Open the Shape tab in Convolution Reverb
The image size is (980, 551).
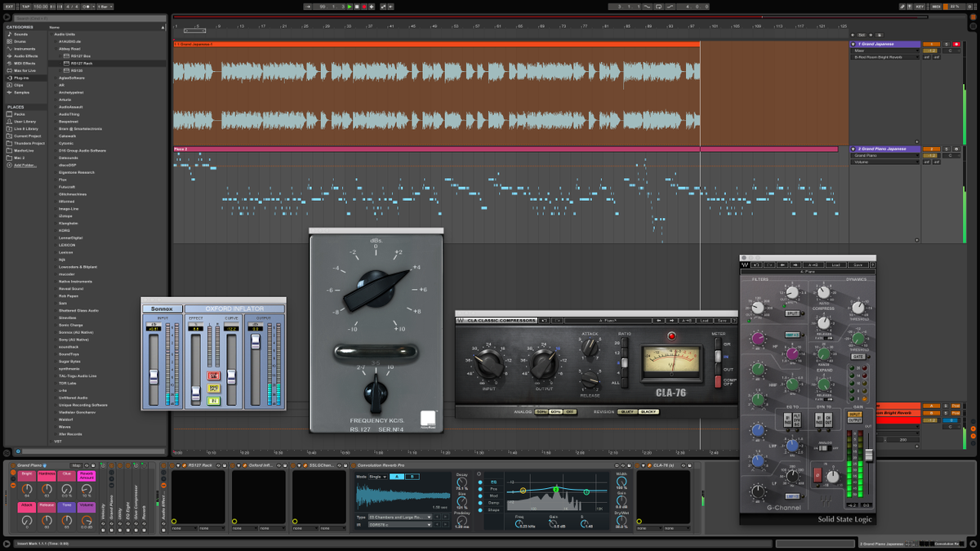pyautogui.click(x=494, y=510)
